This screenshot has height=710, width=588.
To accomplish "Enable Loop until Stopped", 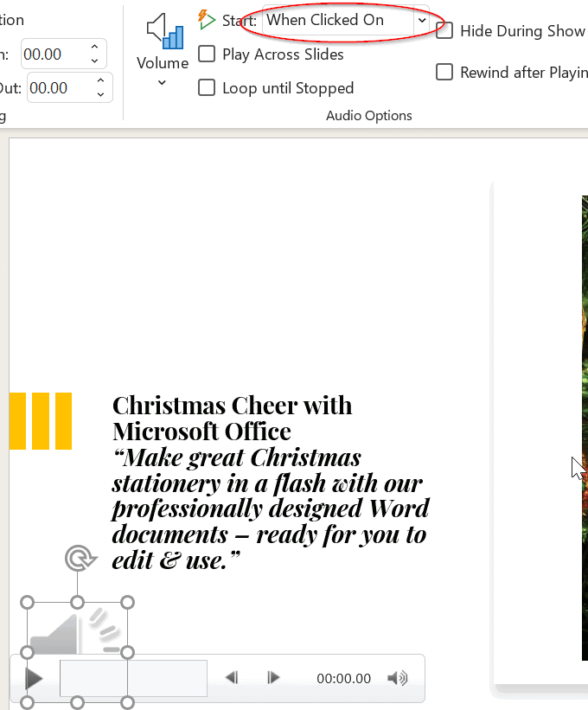I will click(x=207, y=88).
